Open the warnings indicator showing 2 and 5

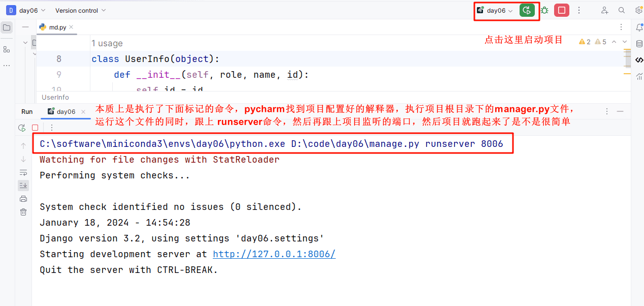pyautogui.click(x=592, y=42)
